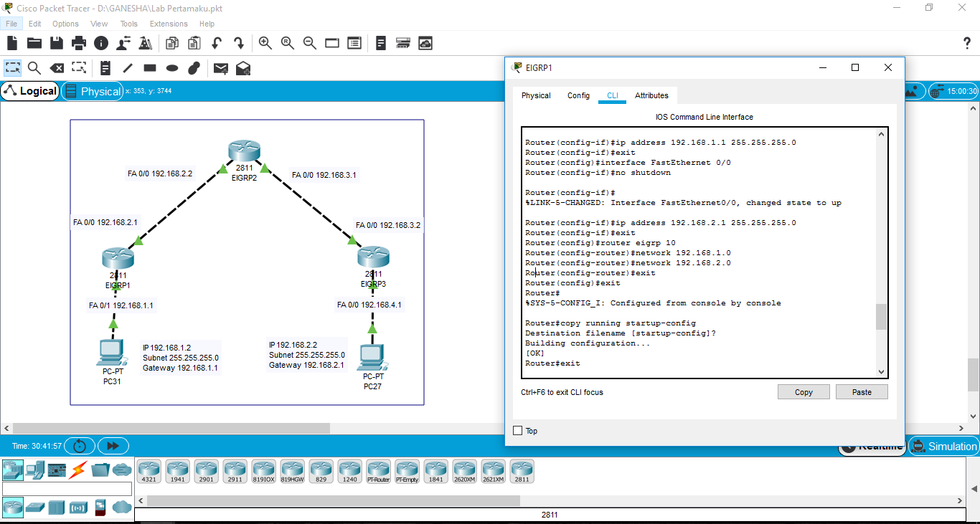
Task: Save the network with floppy icon
Action: pyautogui.click(x=57, y=43)
